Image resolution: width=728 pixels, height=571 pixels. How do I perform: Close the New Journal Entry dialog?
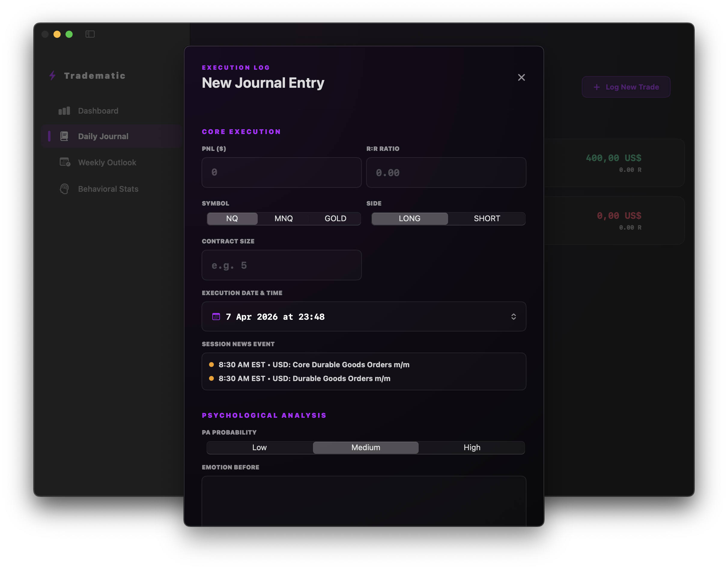[521, 78]
